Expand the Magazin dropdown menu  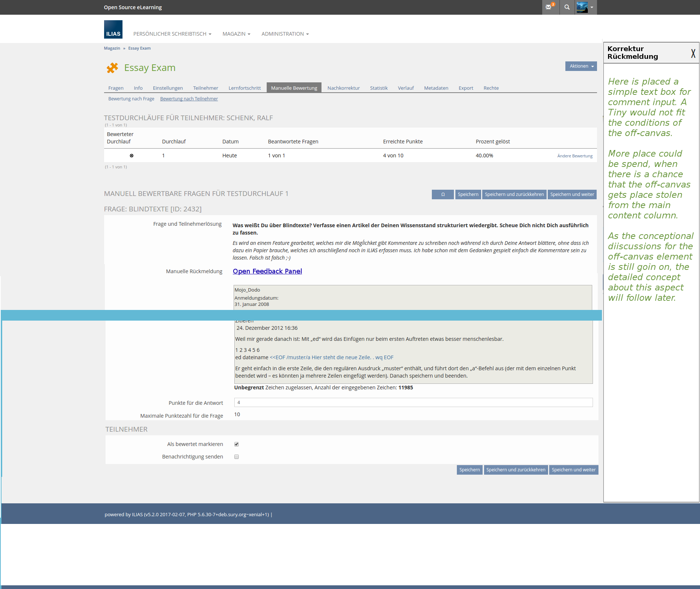[x=236, y=34]
